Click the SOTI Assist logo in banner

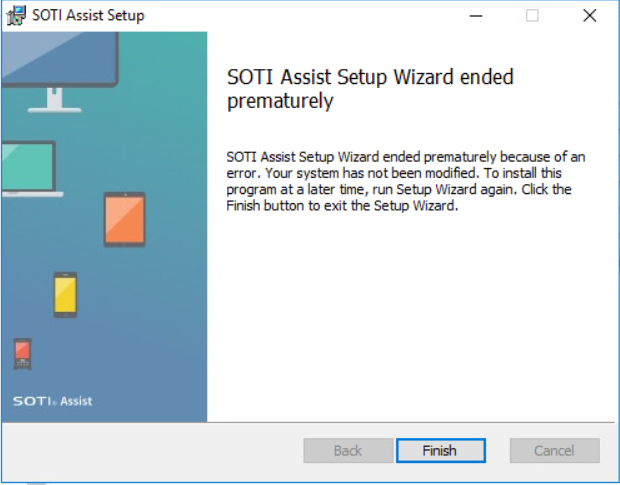(x=53, y=401)
